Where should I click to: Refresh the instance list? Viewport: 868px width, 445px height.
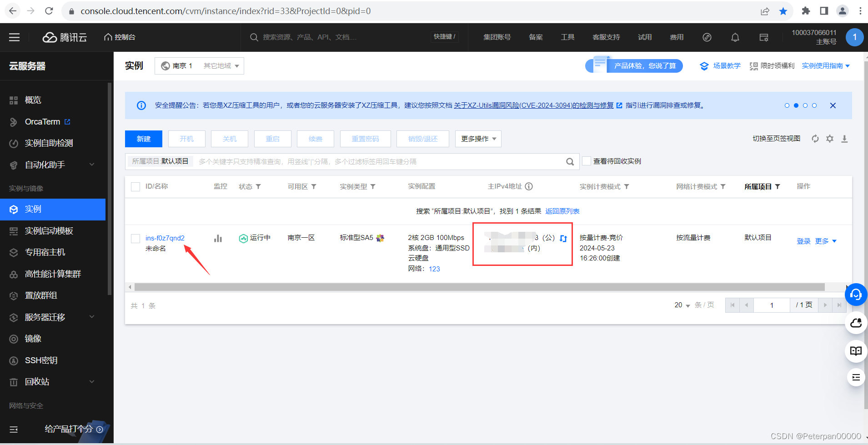[x=815, y=139]
